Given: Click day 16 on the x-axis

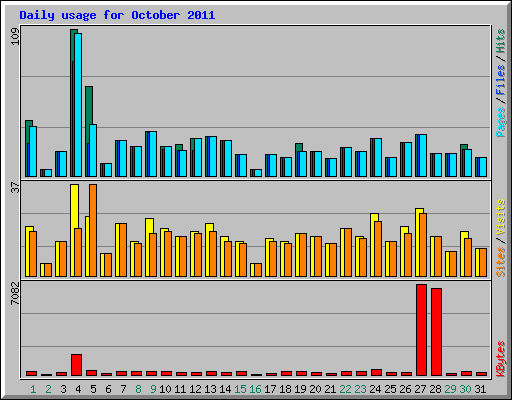Looking at the screenshot, I should pyautogui.click(x=255, y=389).
